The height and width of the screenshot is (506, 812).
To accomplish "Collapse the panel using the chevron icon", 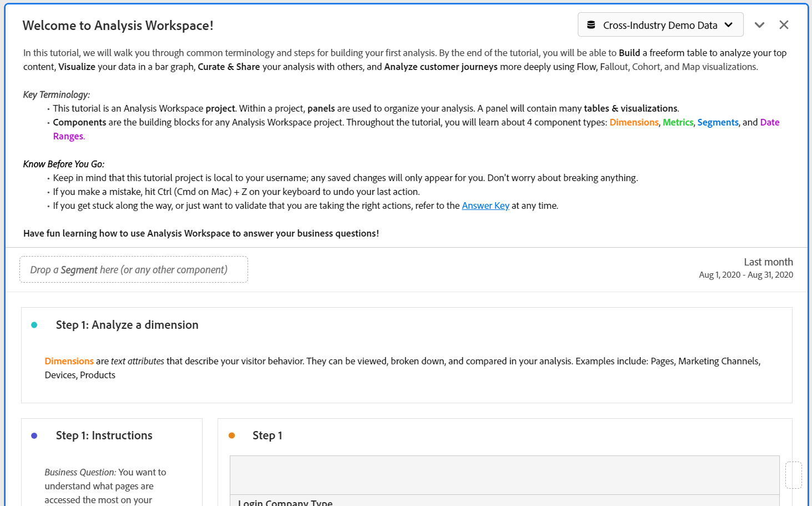I will point(759,25).
